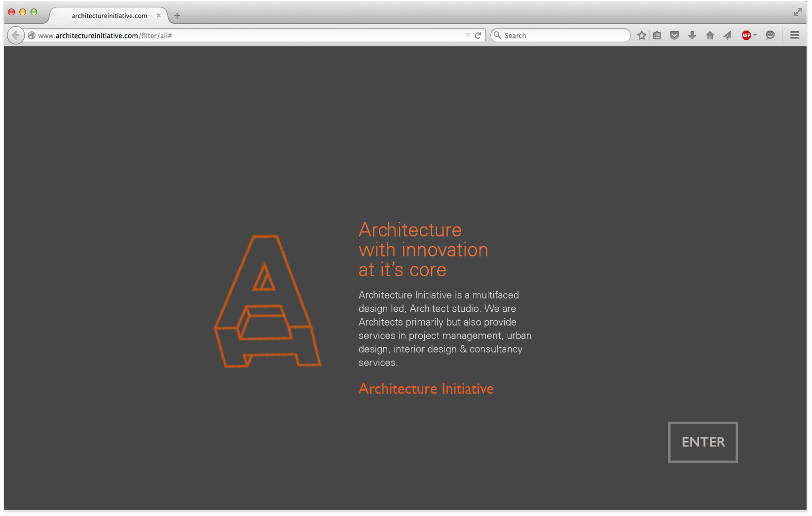Toggle fullscreen with the window expand arrows
This screenshot has width=812, height=516.
click(x=798, y=12)
